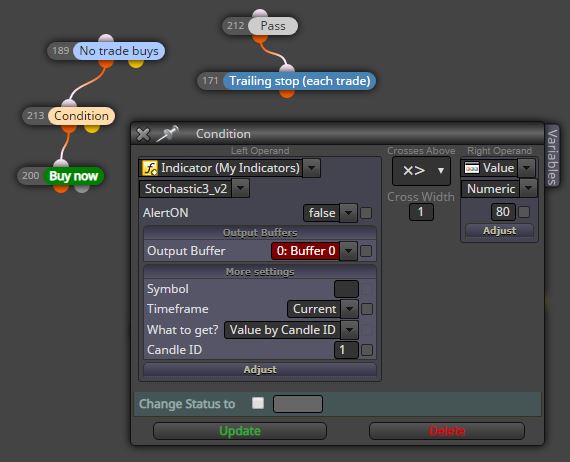Toggle the checkbox next to Timeframe

(367, 309)
